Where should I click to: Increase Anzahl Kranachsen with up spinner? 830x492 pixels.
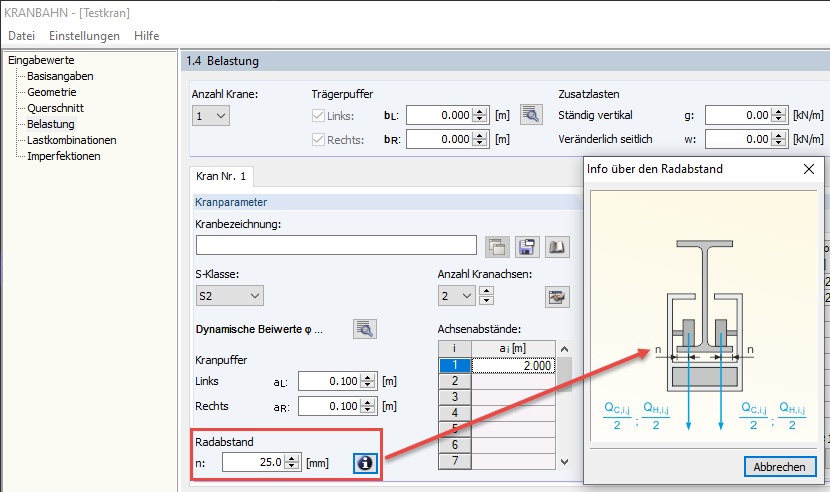(x=486, y=291)
